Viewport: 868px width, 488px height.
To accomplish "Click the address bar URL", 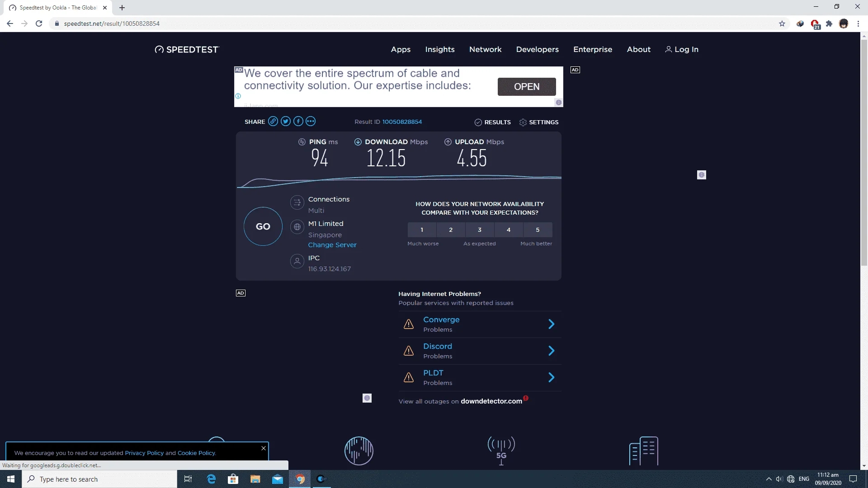I will pyautogui.click(x=112, y=23).
